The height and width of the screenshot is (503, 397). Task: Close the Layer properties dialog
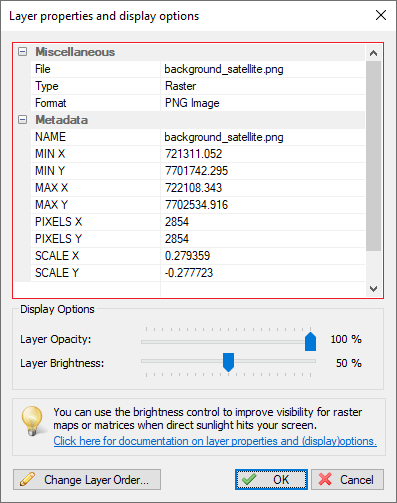(x=381, y=15)
